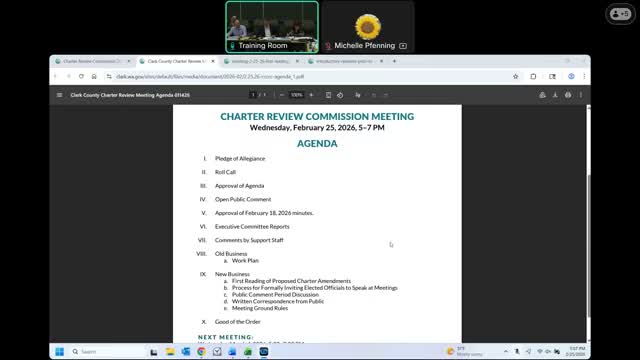Click the 'Open Public Comment' item
This screenshot has height=360, width=640.
click(x=243, y=199)
